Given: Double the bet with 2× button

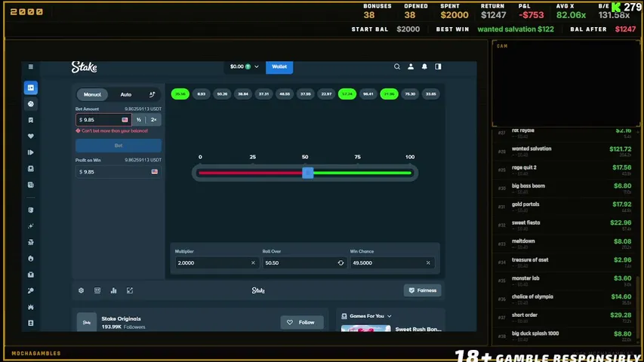Looking at the screenshot, I should click(153, 120).
